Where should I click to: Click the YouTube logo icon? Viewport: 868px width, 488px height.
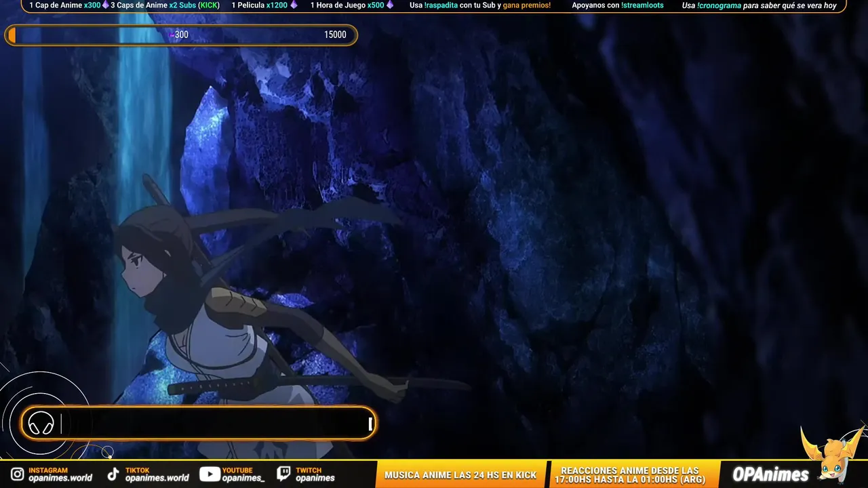[210, 474]
